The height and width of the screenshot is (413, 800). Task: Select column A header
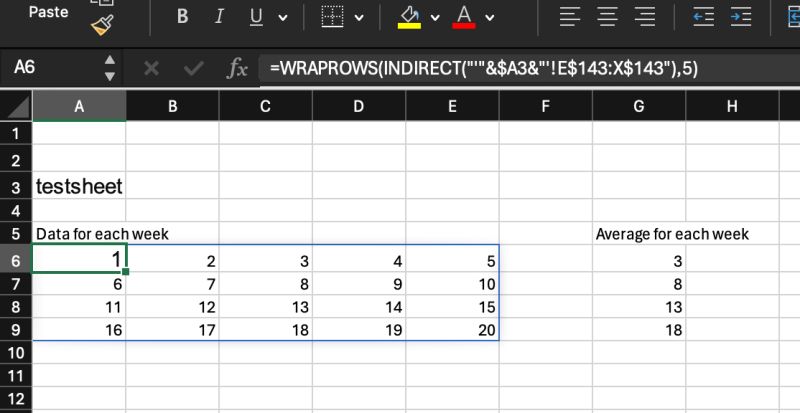[79, 106]
